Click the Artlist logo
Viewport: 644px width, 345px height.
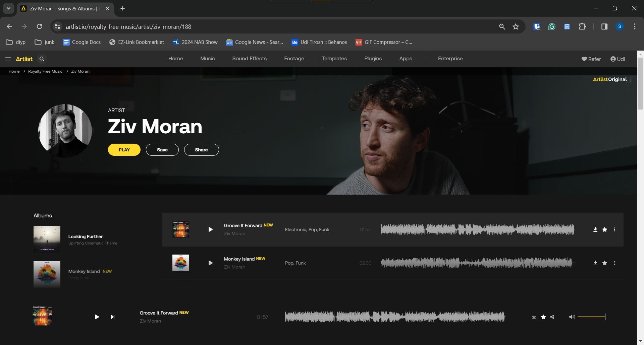coord(24,59)
